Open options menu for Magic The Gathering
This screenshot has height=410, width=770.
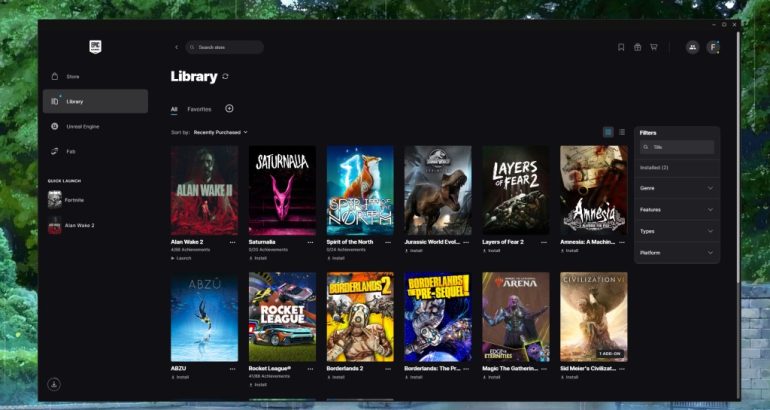(x=544, y=369)
